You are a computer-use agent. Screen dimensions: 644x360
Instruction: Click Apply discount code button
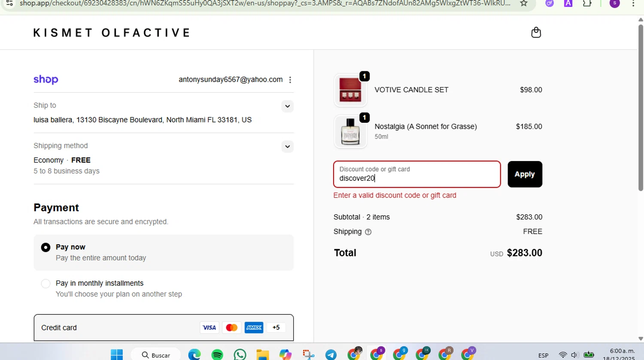tap(525, 174)
